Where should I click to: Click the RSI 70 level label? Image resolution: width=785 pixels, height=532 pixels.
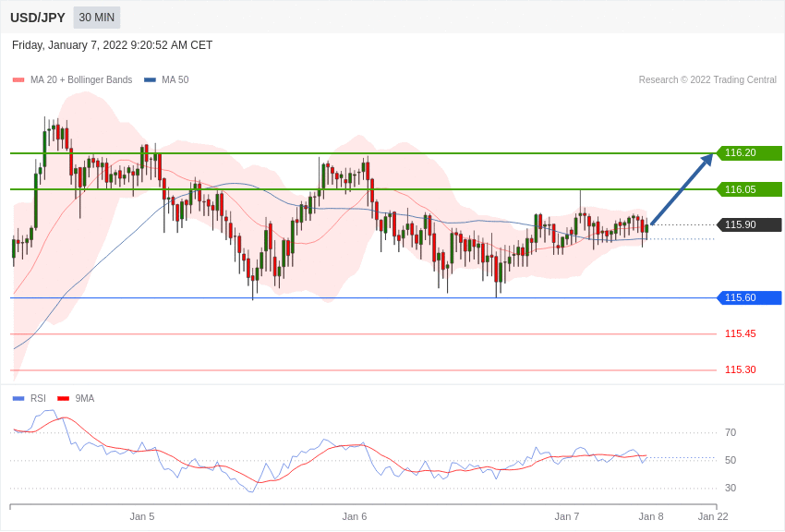tap(730, 432)
